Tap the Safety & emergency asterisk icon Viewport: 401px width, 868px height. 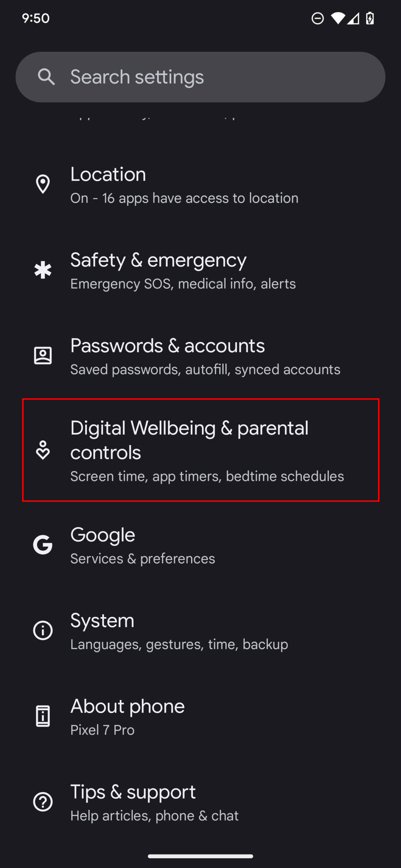tap(43, 270)
